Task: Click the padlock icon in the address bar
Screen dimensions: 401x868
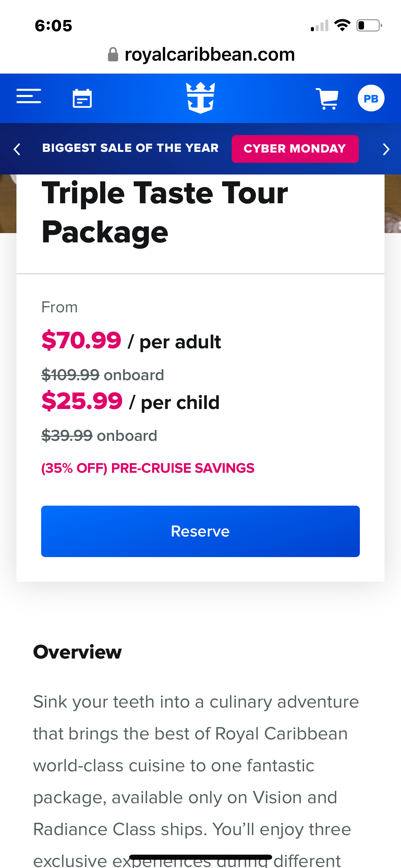Action: (x=113, y=54)
